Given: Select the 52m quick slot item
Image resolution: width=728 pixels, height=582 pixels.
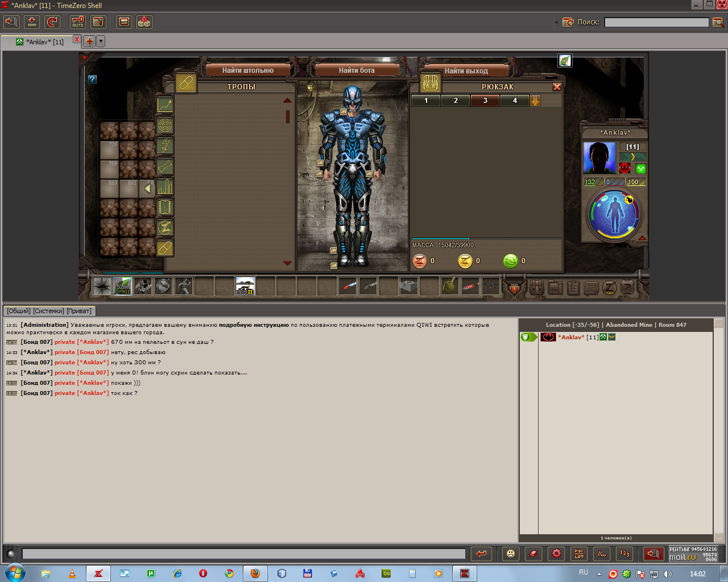Looking at the screenshot, I should pyautogui.click(x=123, y=286).
